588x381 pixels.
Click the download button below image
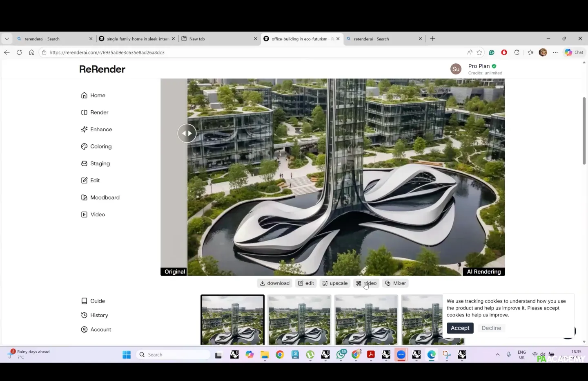click(274, 283)
